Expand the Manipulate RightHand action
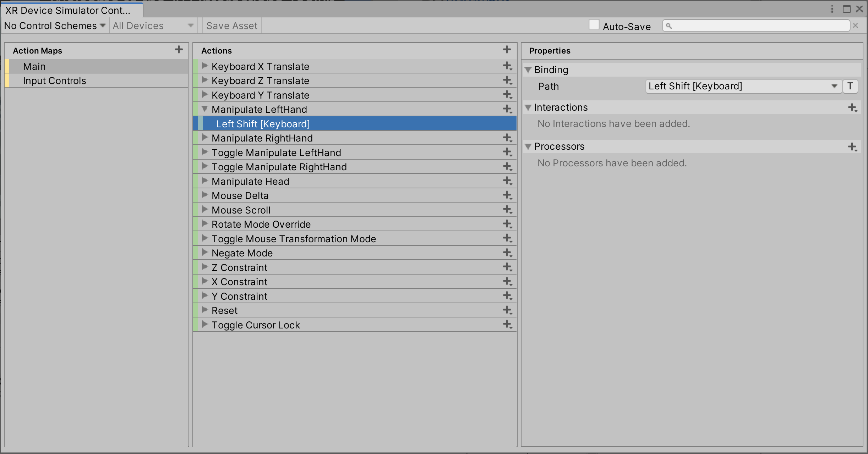 (x=205, y=138)
